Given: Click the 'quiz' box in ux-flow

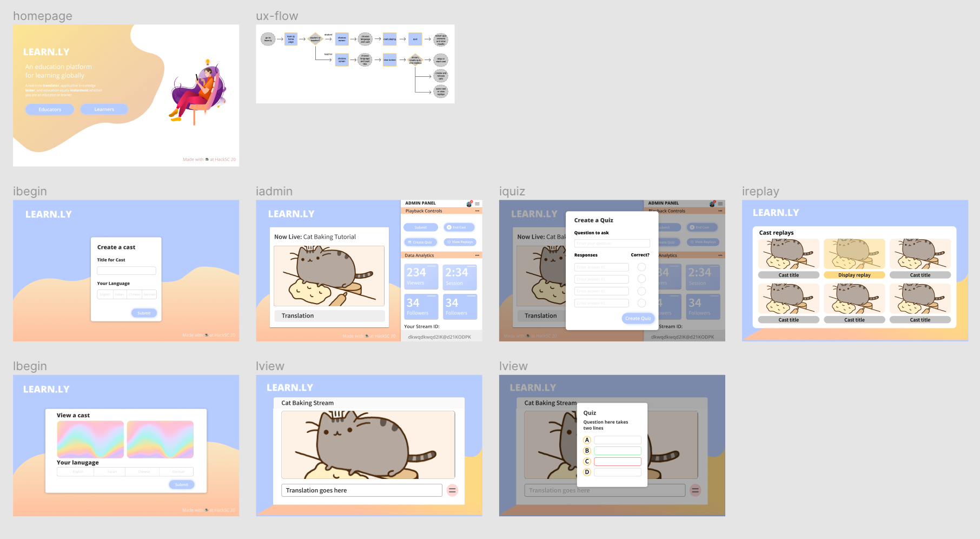Looking at the screenshot, I should pos(415,39).
